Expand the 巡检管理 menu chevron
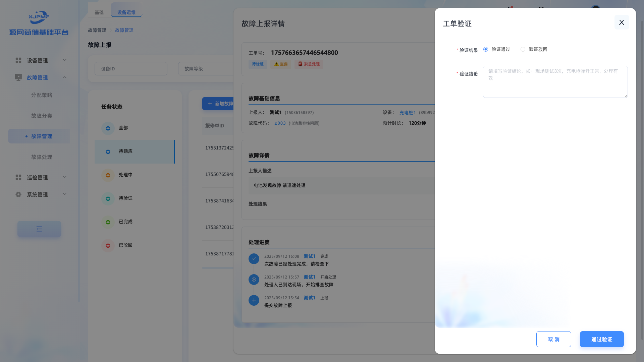The width and height of the screenshot is (644, 362). pyautogui.click(x=65, y=177)
